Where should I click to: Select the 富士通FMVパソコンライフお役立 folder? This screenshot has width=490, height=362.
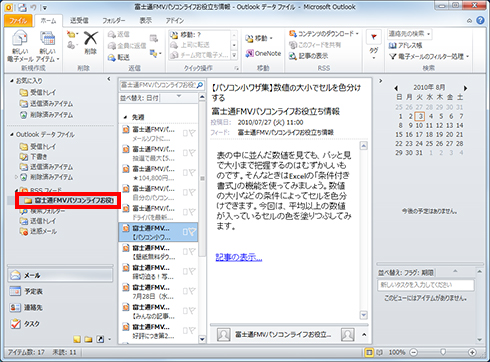70,201
